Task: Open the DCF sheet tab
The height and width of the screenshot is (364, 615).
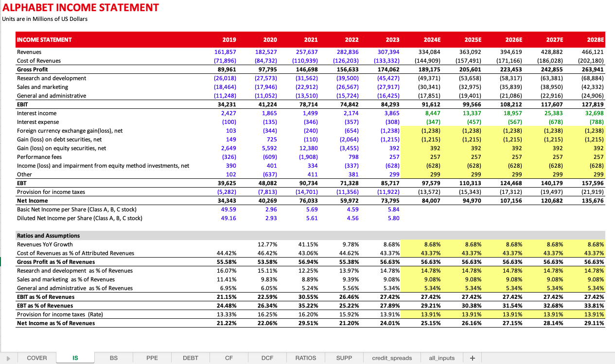Action: click(x=267, y=358)
